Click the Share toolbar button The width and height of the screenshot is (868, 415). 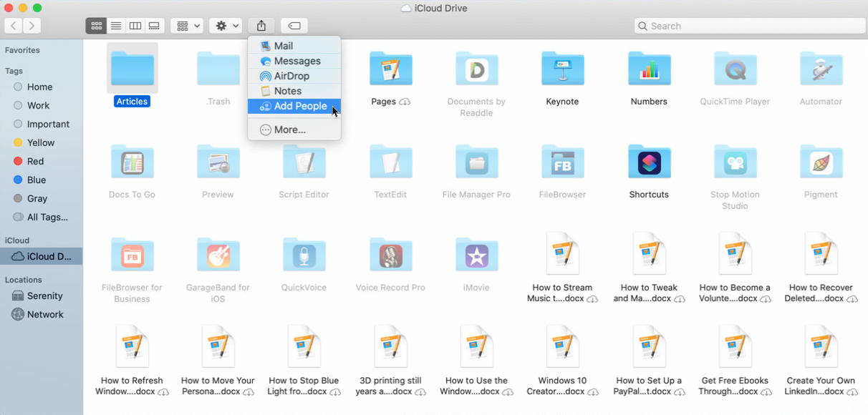[x=261, y=26]
